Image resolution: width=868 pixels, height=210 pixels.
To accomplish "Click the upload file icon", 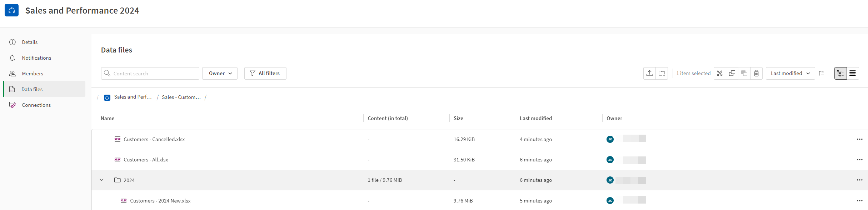I will [x=649, y=73].
